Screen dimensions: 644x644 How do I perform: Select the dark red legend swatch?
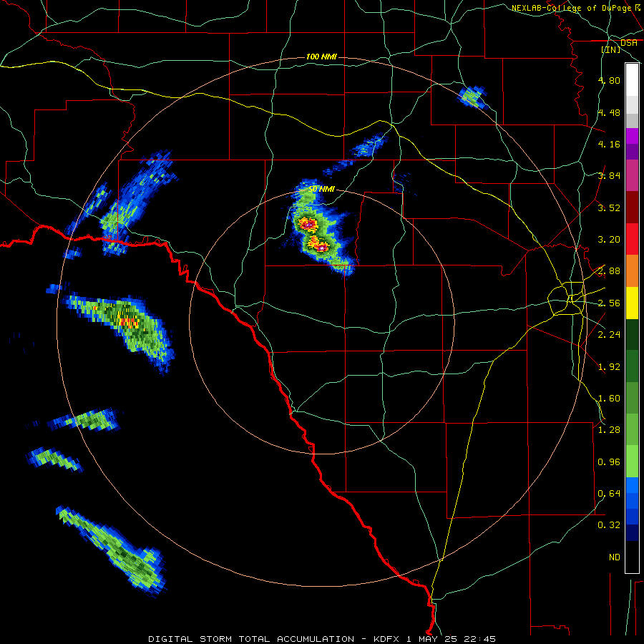pos(632,208)
